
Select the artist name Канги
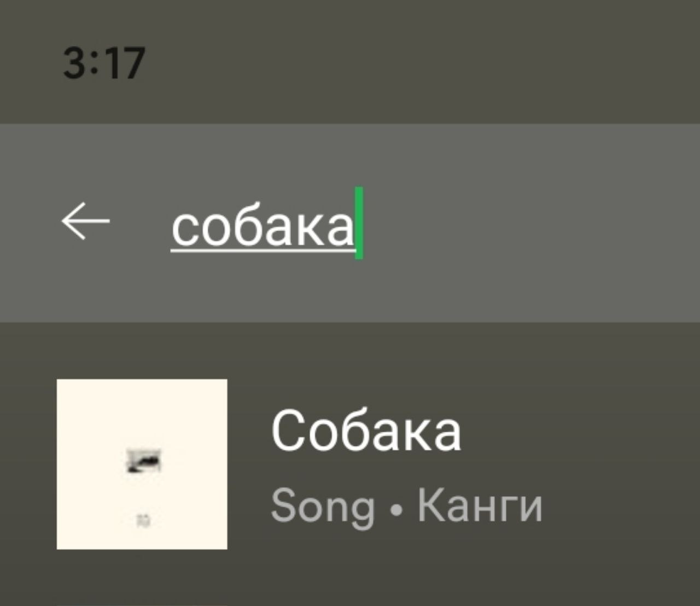pyautogui.click(x=480, y=506)
